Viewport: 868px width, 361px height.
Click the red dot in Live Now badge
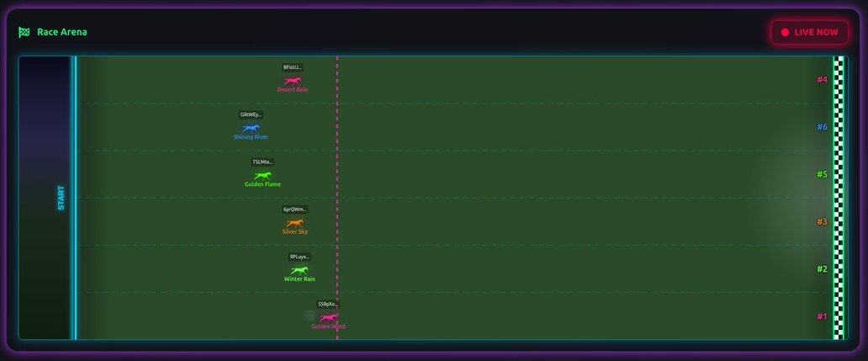(x=785, y=32)
